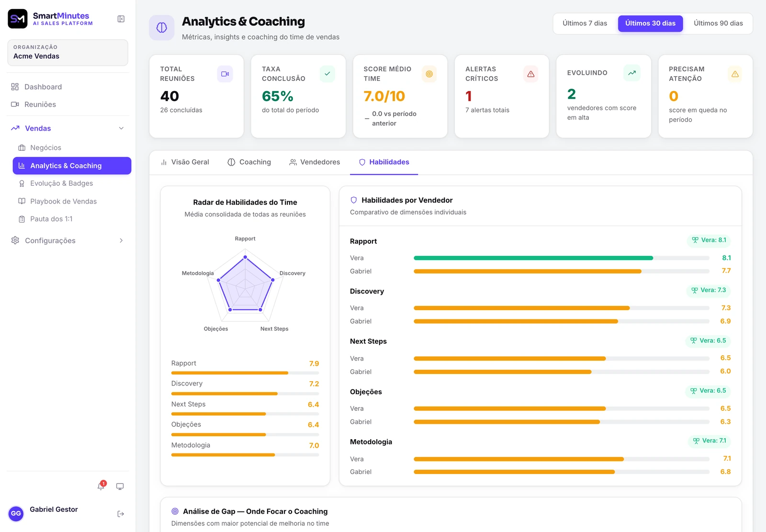The width and height of the screenshot is (766, 532).
Task: Click Gabriel's Next Steps score 6.0
Action: [725, 372]
